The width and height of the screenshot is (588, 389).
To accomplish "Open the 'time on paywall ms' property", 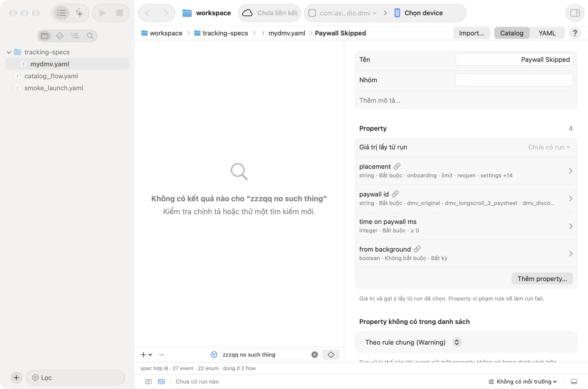I will pyautogui.click(x=466, y=226).
